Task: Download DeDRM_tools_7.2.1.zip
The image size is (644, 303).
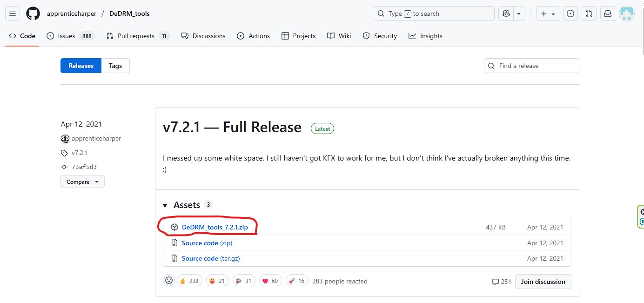Action: pyautogui.click(x=215, y=227)
